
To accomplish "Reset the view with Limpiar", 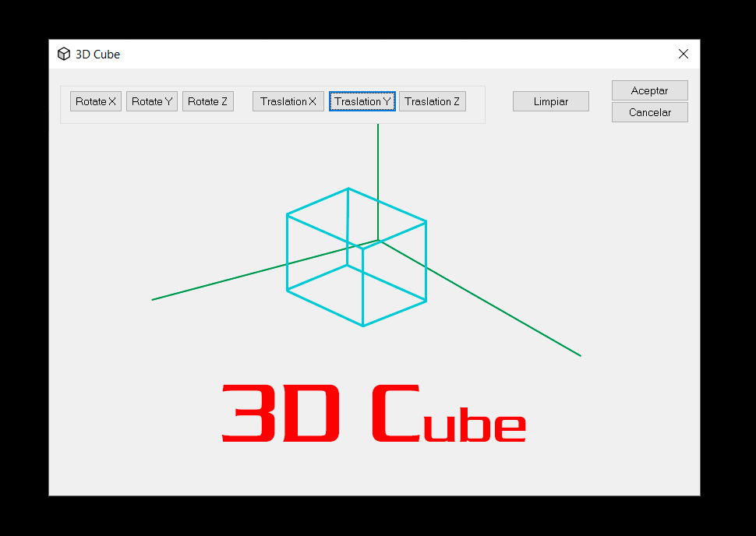I will click(x=550, y=101).
